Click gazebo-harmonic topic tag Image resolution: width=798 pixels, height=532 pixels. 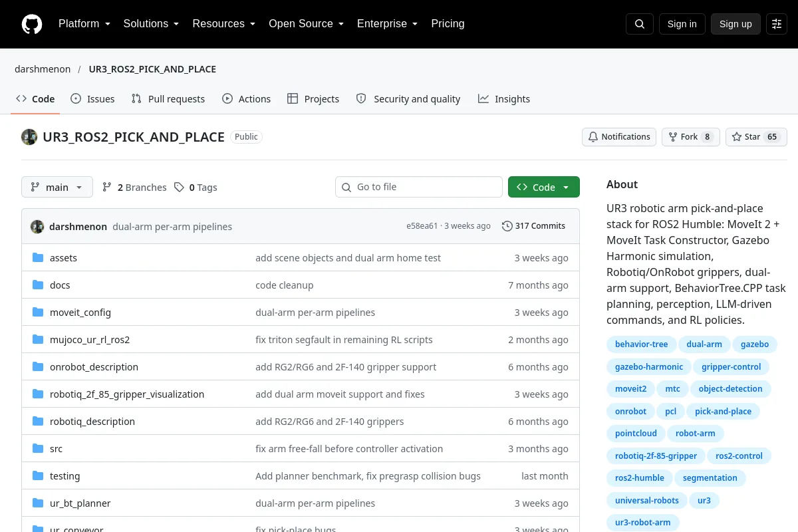tap(649, 367)
